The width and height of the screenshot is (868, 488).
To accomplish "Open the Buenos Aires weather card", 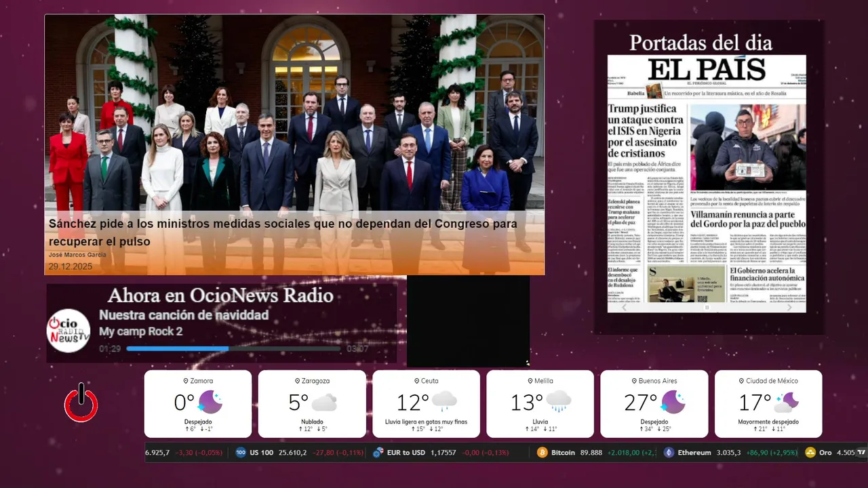I will 654,404.
